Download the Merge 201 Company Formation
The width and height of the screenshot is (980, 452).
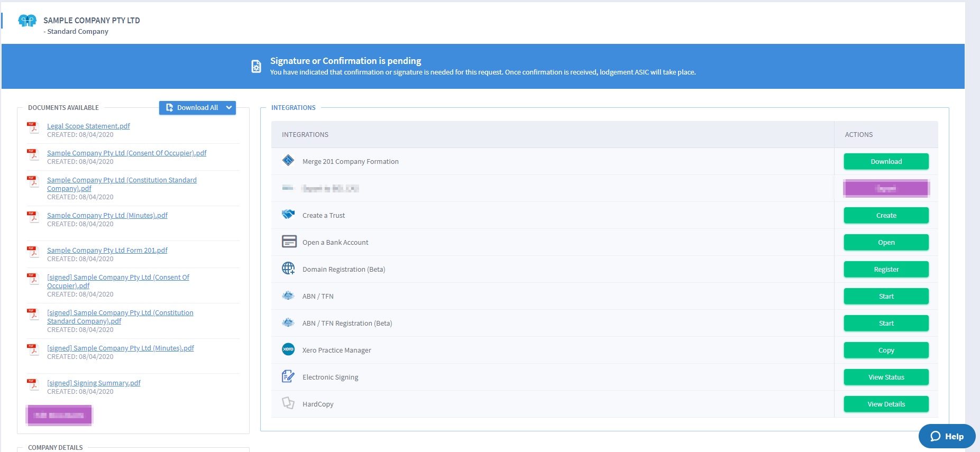coord(886,162)
